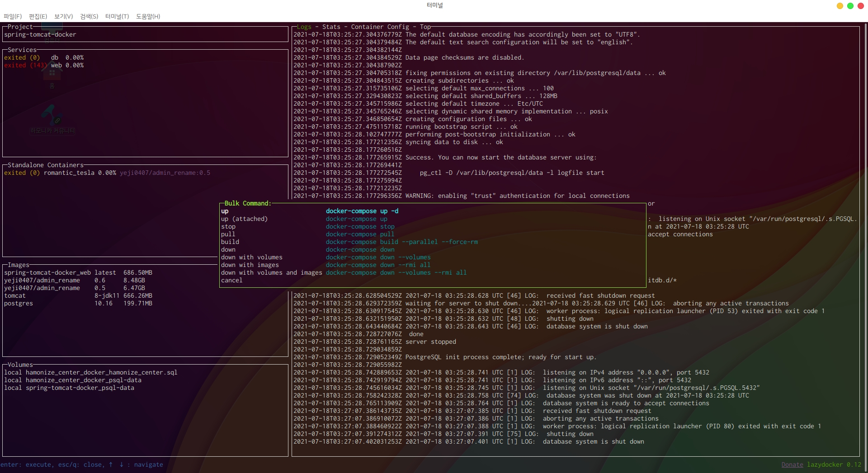Select the 'up (attached)' bulk command
This screenshot has width=868, height=473.
[x=244, y=219]
